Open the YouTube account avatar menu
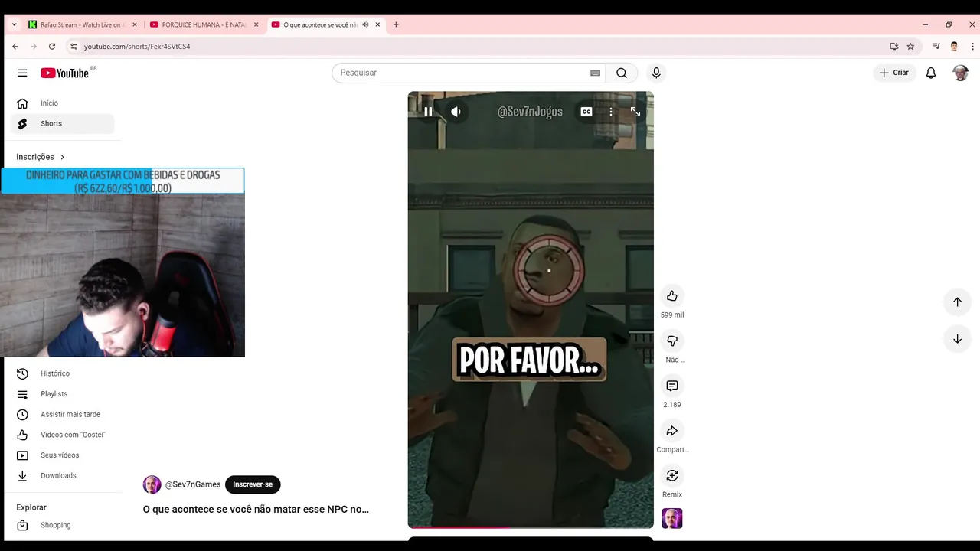This screenshot has width=980, height=551. click(x=960, y=73)
